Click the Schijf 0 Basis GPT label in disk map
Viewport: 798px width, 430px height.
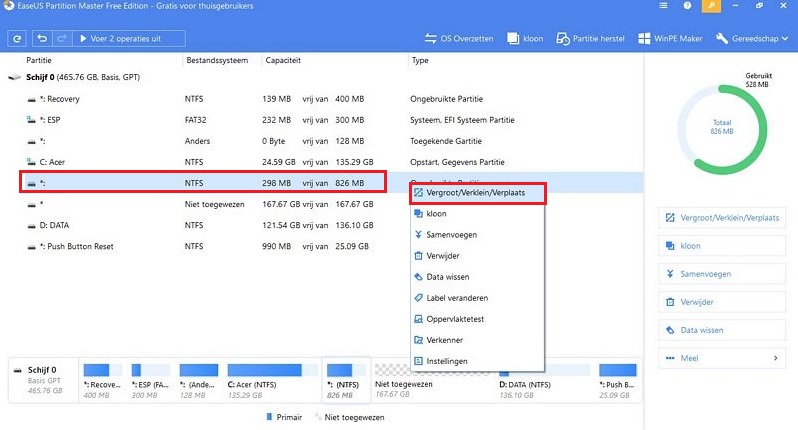pyautogui.click(x=44, y=380)
